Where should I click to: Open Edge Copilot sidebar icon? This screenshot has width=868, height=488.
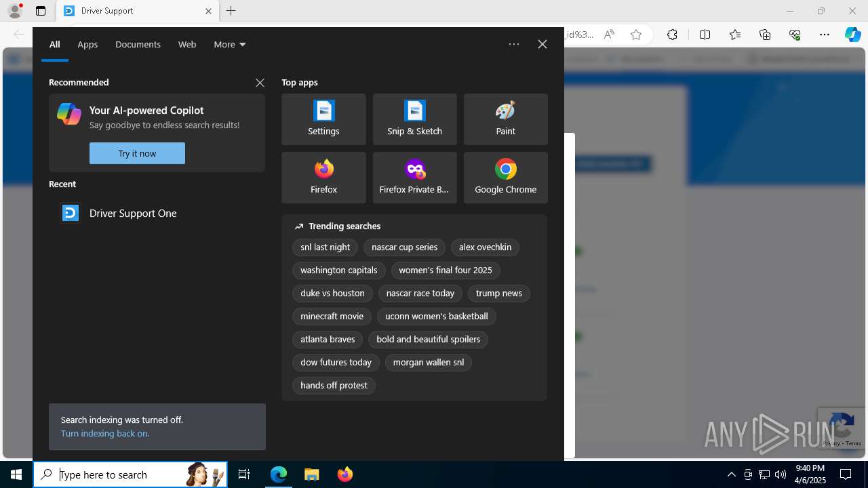click(853, 35)
